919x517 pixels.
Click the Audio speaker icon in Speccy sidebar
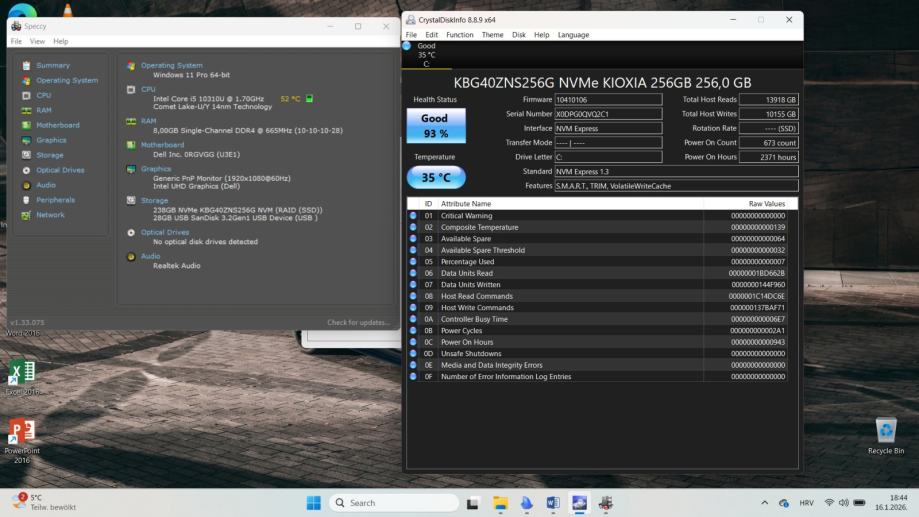[26, 185]
